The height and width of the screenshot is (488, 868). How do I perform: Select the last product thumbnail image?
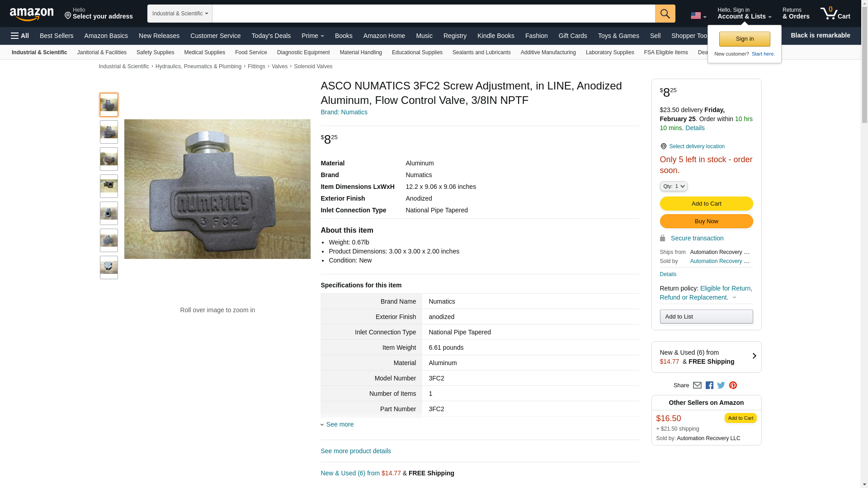click(x=109, y=267)
